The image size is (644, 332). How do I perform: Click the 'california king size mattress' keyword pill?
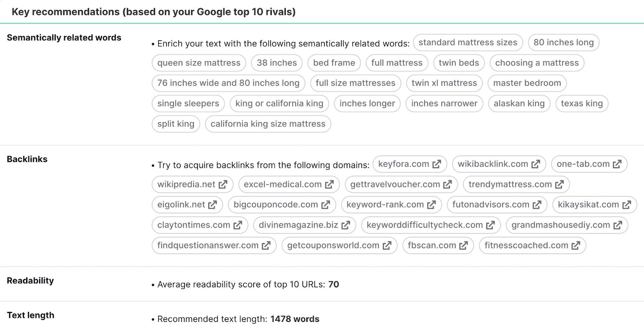[x=268, y=124]
